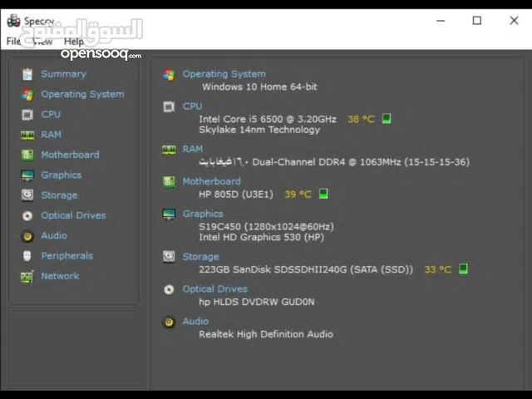The image size is (532, 399).
Task: Click the Optical Drives heading in summary
Action: [x=214, y=289]
